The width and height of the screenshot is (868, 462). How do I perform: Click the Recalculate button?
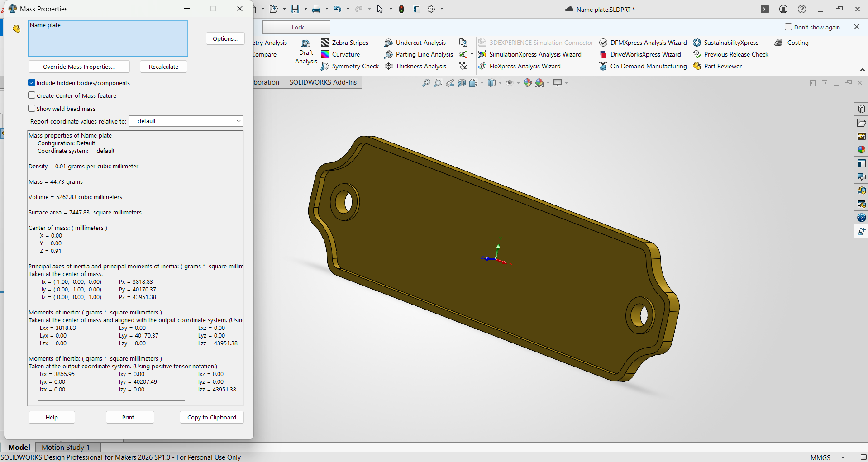(163, 67)
